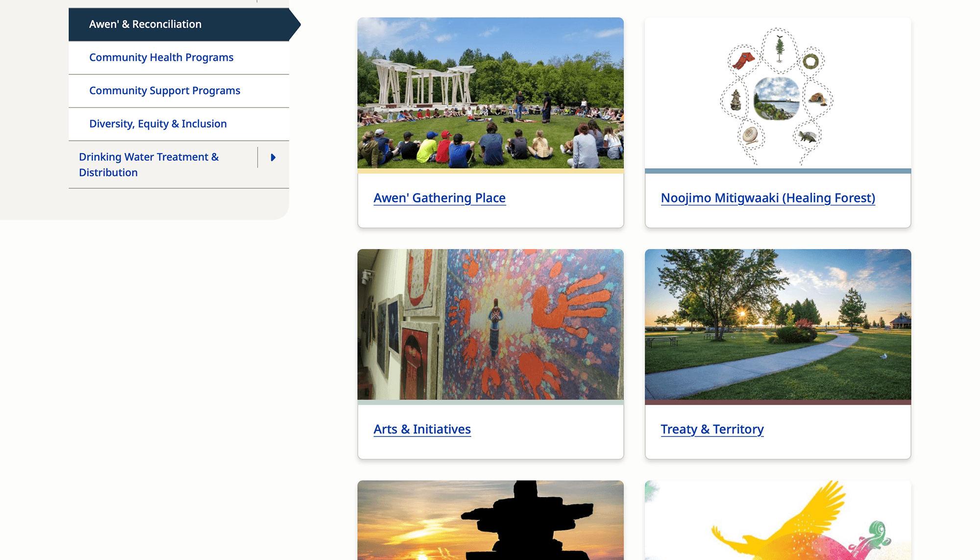Click the park pathway sunset photo
The height and width of the screenshot is (560, 980).
778,325
